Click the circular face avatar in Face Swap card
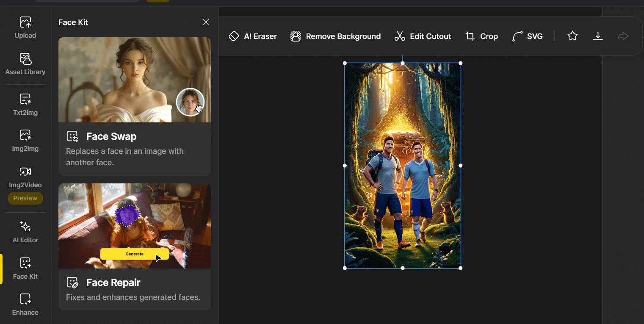This screenshot has width=644, height=324. (190, 102)
